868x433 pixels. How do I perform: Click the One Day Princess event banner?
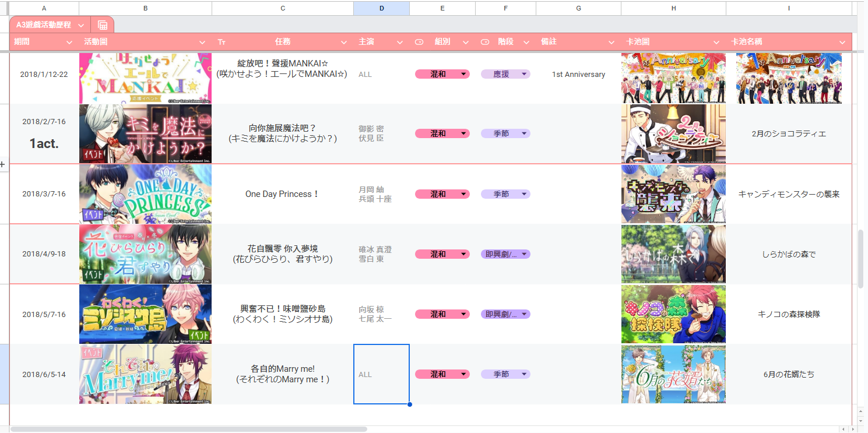(x=146, y=194)
